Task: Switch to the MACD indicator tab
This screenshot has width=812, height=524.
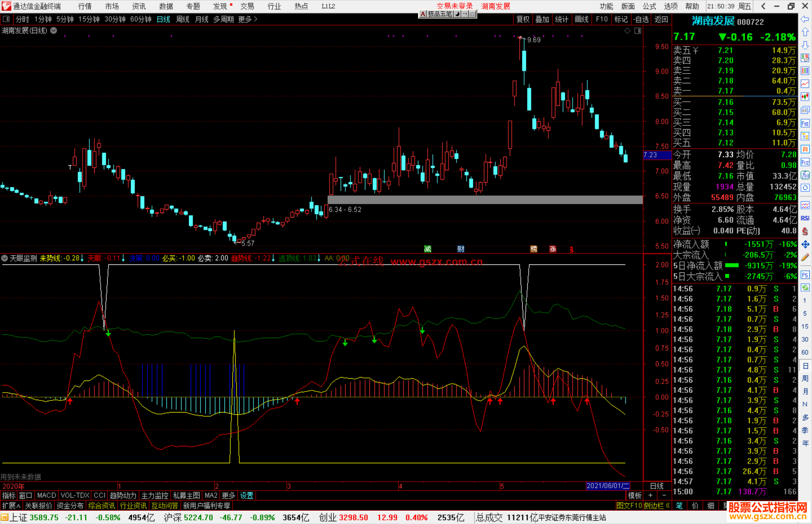Action: 47,495
